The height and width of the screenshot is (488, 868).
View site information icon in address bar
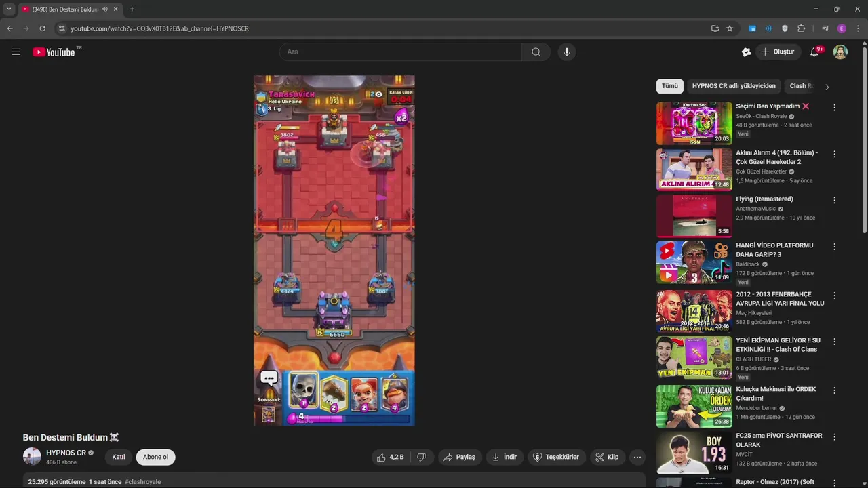click(62, 28)
